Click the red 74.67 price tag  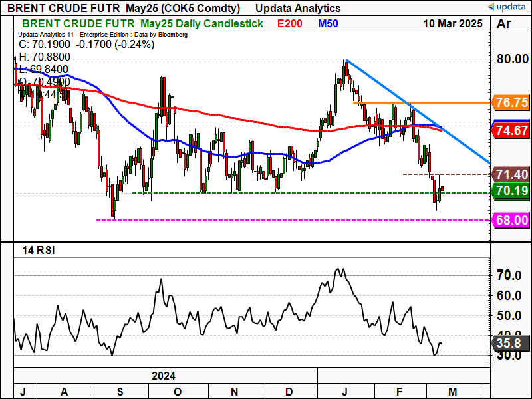tap(511, 131)
